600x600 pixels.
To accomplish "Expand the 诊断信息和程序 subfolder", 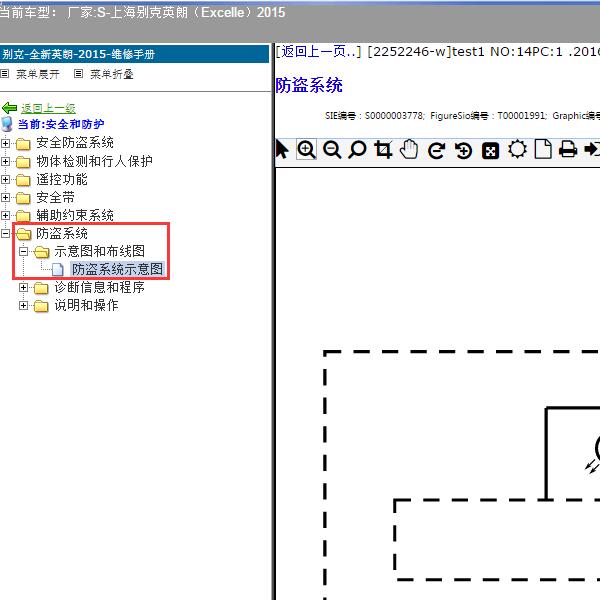I will coord(23,287).
